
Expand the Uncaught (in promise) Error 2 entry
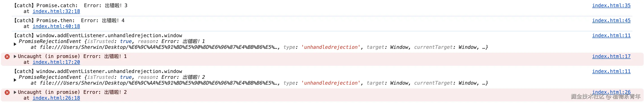pyautogui.click(x=15, y=92)
